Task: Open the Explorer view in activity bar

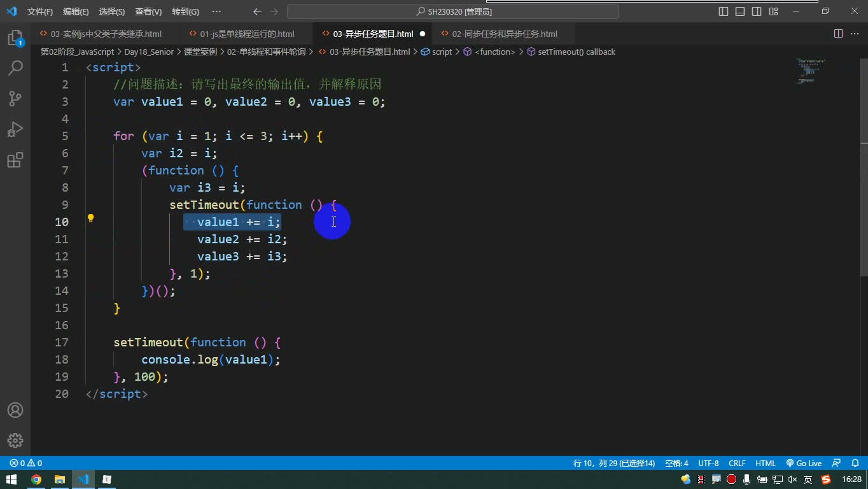Action: 15,38
